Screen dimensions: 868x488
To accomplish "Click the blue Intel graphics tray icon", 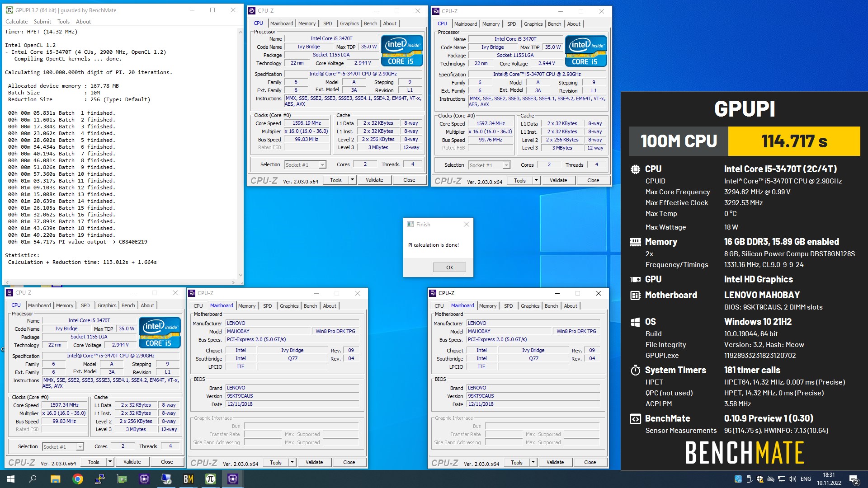I will tap(738, 479).
